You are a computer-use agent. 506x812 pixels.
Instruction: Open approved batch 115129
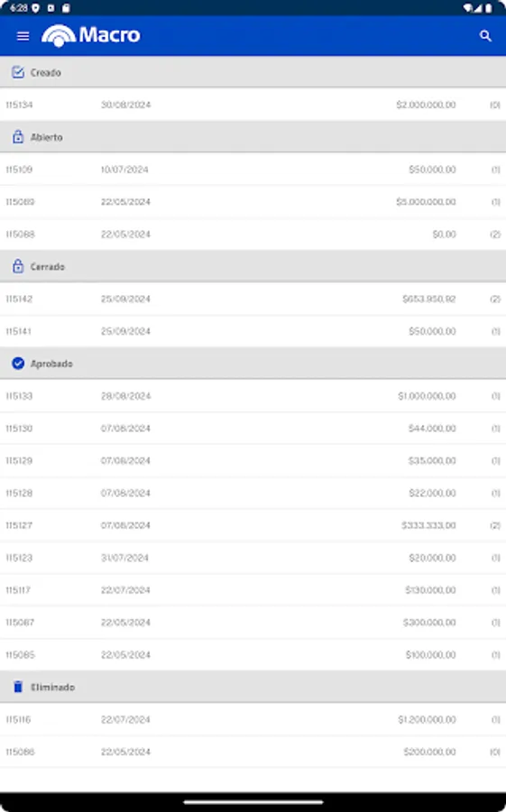(253, 460)
